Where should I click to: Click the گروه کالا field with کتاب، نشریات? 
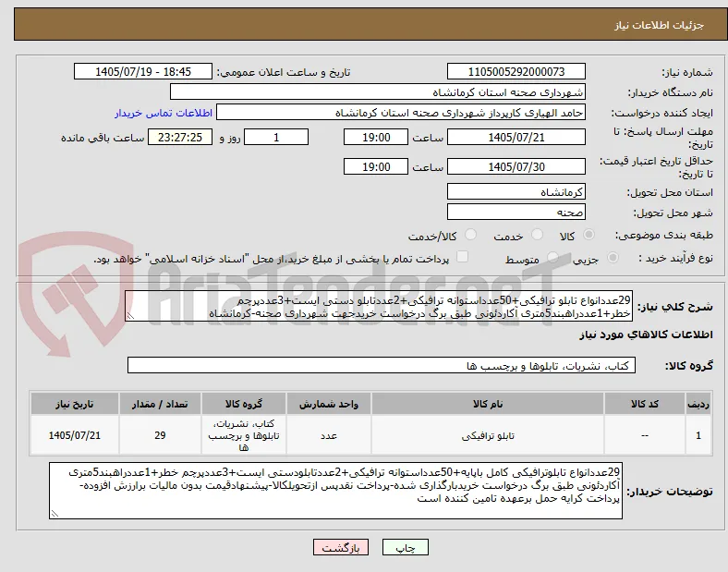[x=382, y=365]
